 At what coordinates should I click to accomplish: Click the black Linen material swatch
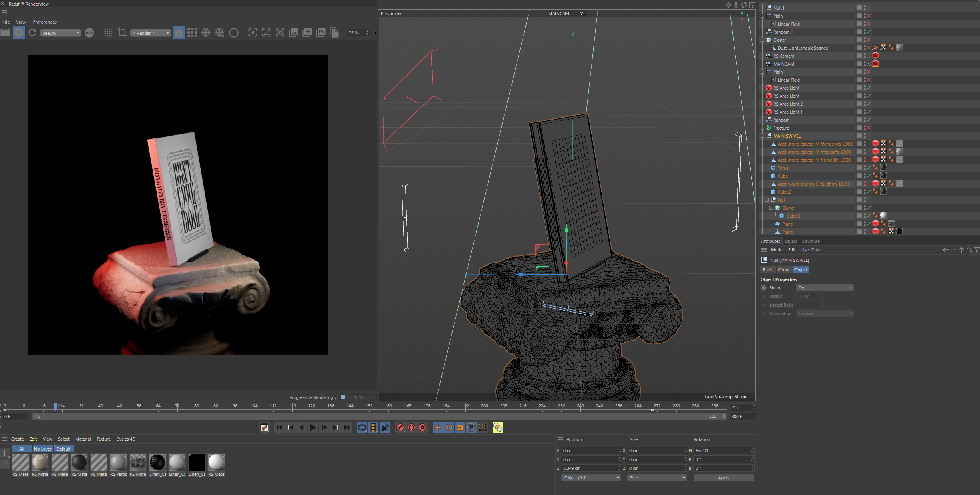pos(197,463)
